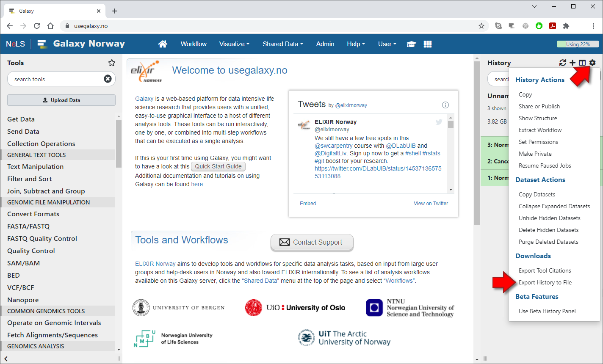Expand the Visualize dropdown menu
This screenshot has height=364, width=603.
pos(234,44)
